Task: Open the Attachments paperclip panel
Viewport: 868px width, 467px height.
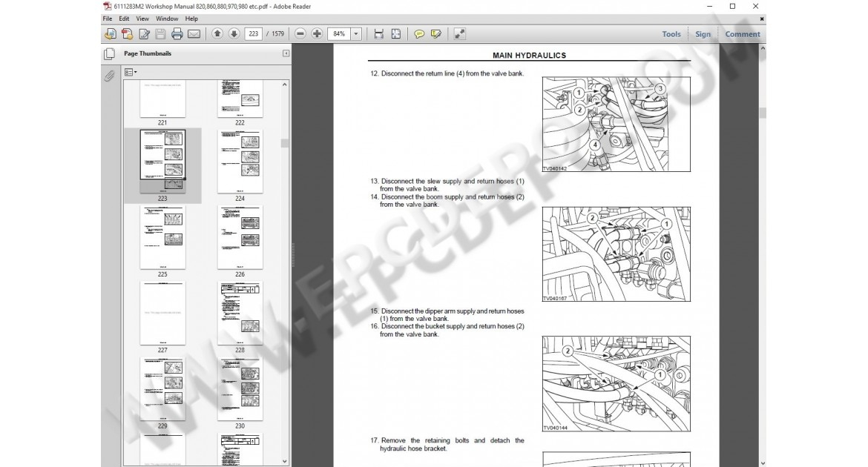Action: [110, 76]
